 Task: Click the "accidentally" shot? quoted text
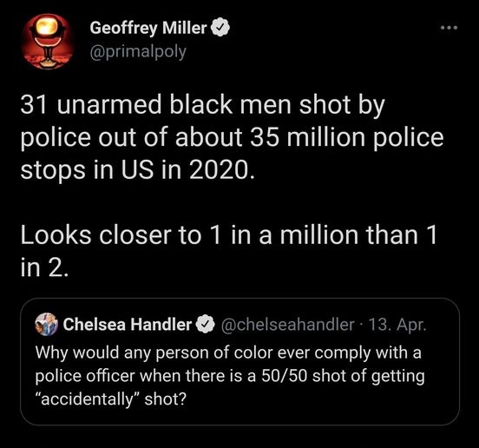click(110, 399)
